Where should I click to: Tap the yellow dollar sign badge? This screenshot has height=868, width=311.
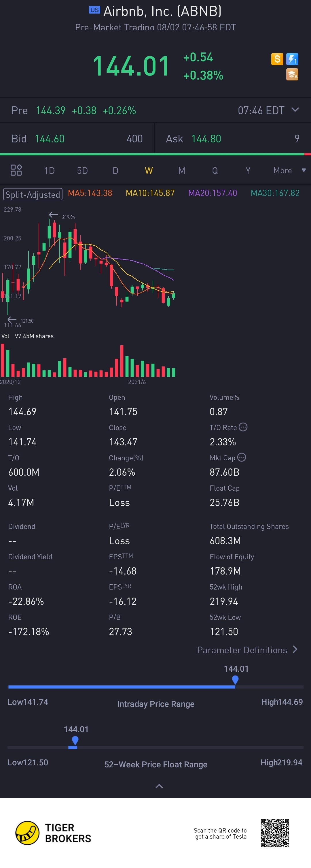[x=277, y=59]
